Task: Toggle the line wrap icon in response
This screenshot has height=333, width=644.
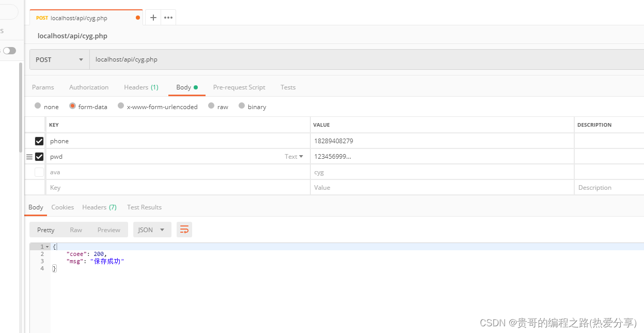Action: (184, 230)
